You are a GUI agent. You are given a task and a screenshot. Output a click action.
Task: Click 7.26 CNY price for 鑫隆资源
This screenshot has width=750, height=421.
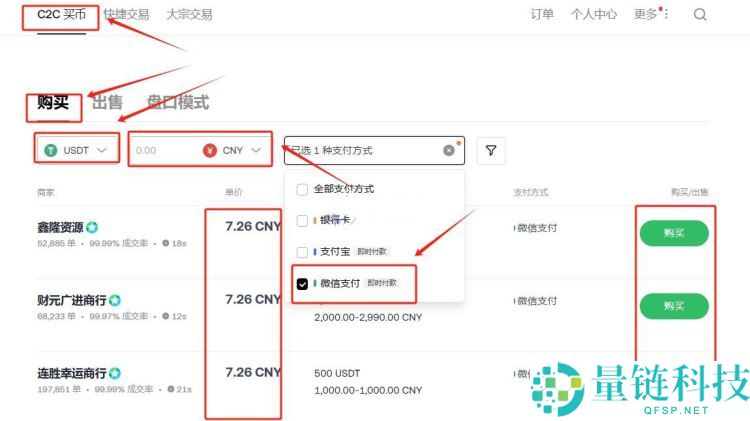pos(253,226)
